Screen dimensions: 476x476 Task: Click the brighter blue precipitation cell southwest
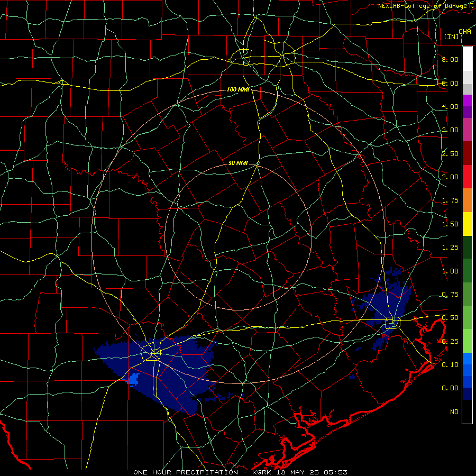click(x=133, y=379)
